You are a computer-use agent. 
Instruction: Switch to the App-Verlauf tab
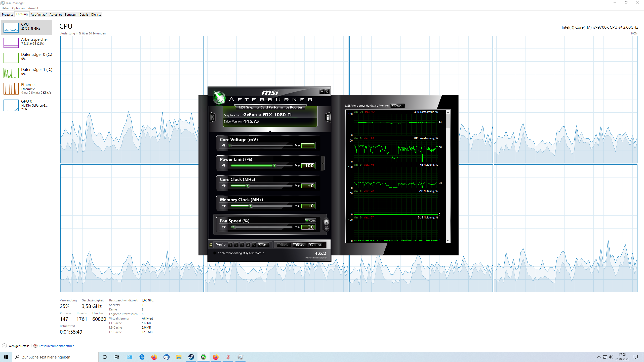pos(38,15)
